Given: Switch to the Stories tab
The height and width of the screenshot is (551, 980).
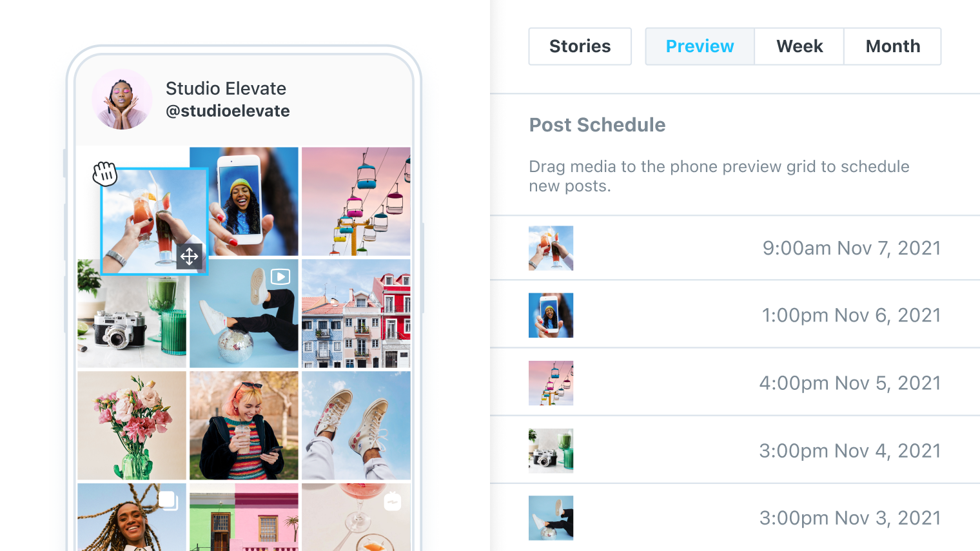Looking at the screenshot, I should point(580,46).
